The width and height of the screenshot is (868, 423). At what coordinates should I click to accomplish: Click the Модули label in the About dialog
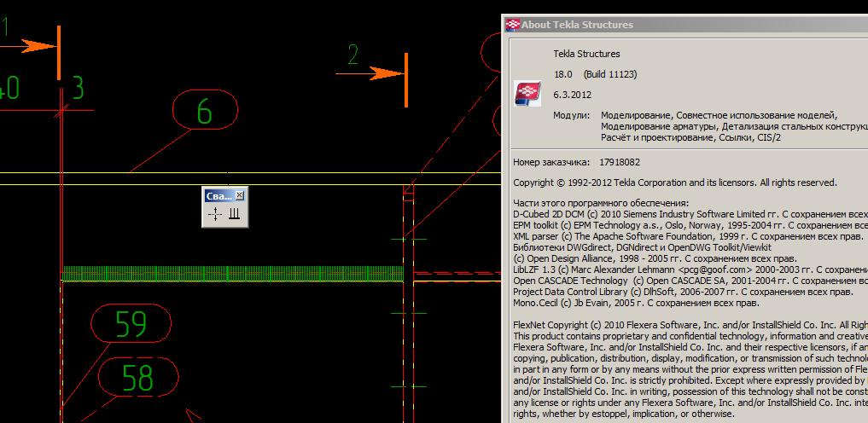(571, 115)
